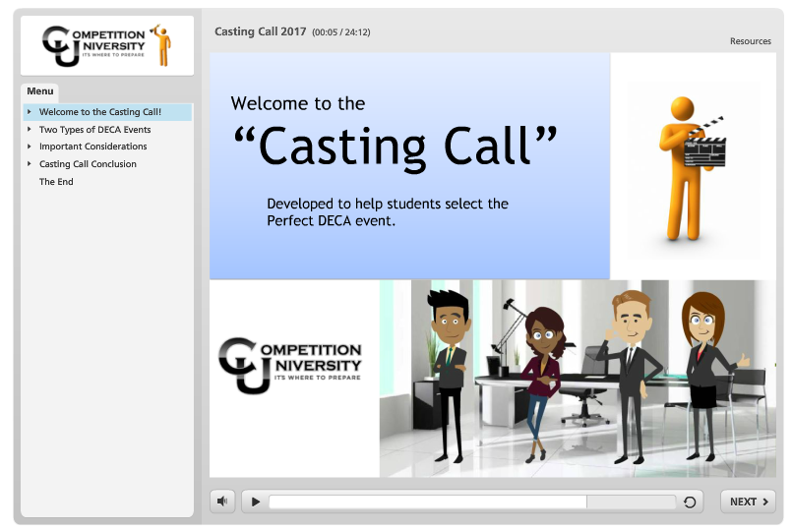Viewport: 792px width, 532px height.
Task: Replay the slide with the circular arrow icon
Action: 690,502
